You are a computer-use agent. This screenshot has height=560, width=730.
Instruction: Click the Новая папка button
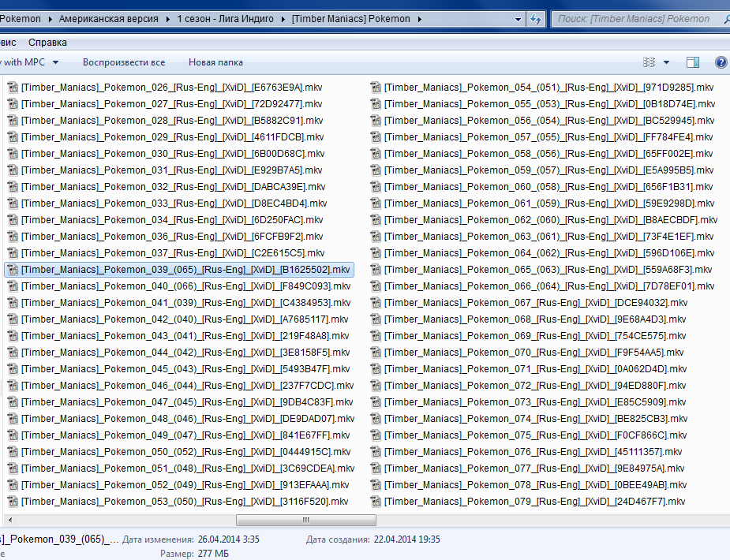click(x=215, y=62)
